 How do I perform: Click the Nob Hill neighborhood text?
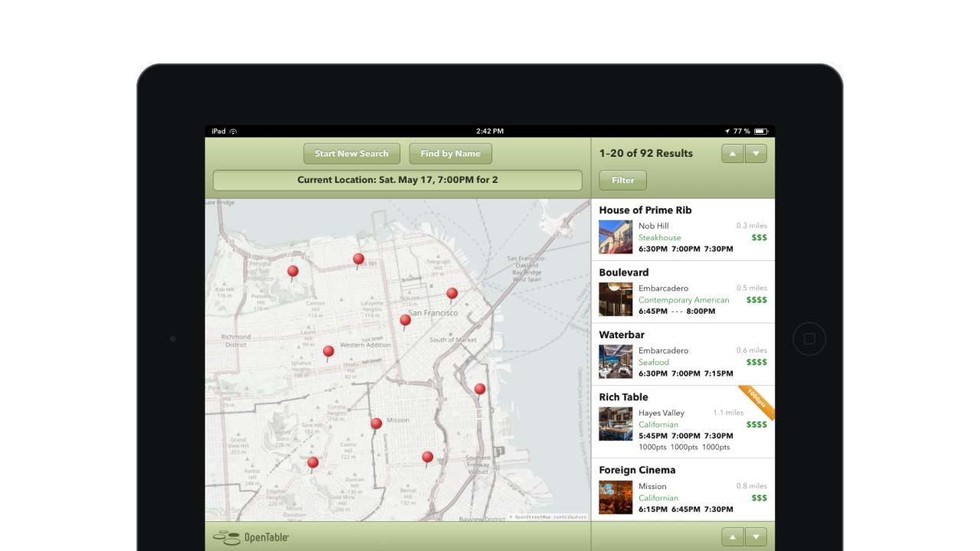point(654,226)
